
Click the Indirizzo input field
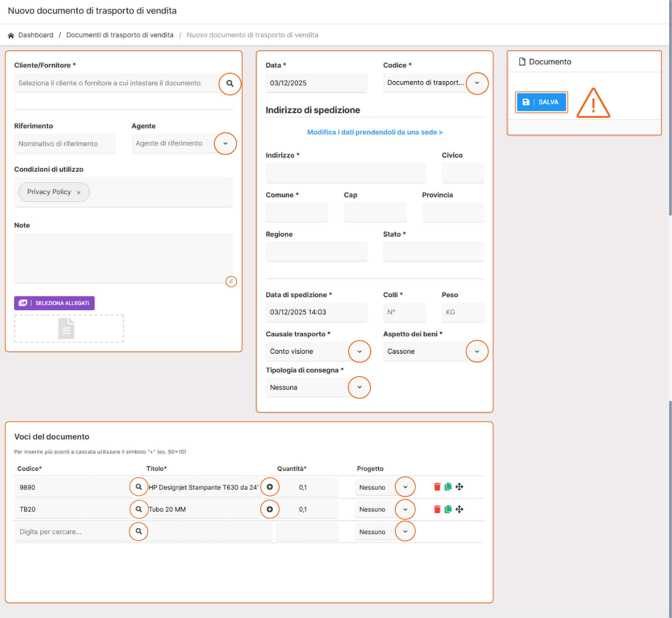click(x=346, y=173)
